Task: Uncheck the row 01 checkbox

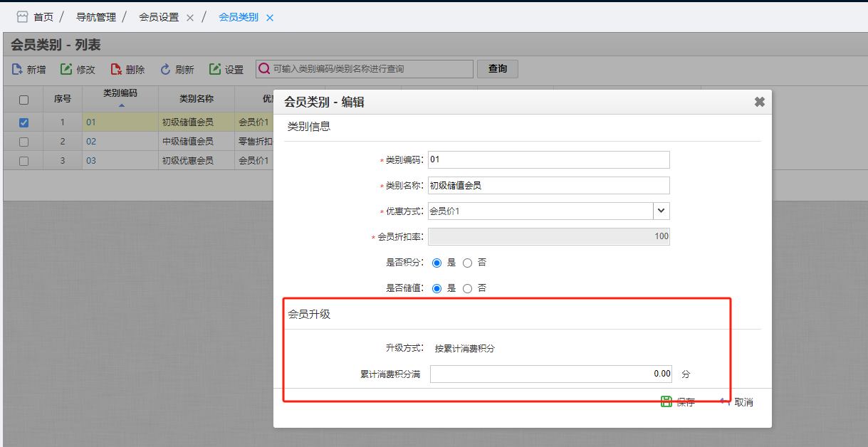Action: click(23, 122)
